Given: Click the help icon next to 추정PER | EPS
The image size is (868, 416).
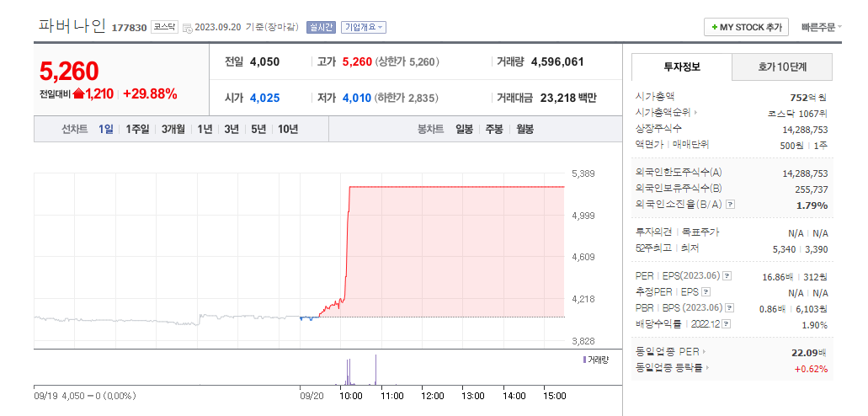Looking at the screenshot, I should click(706, 292).
